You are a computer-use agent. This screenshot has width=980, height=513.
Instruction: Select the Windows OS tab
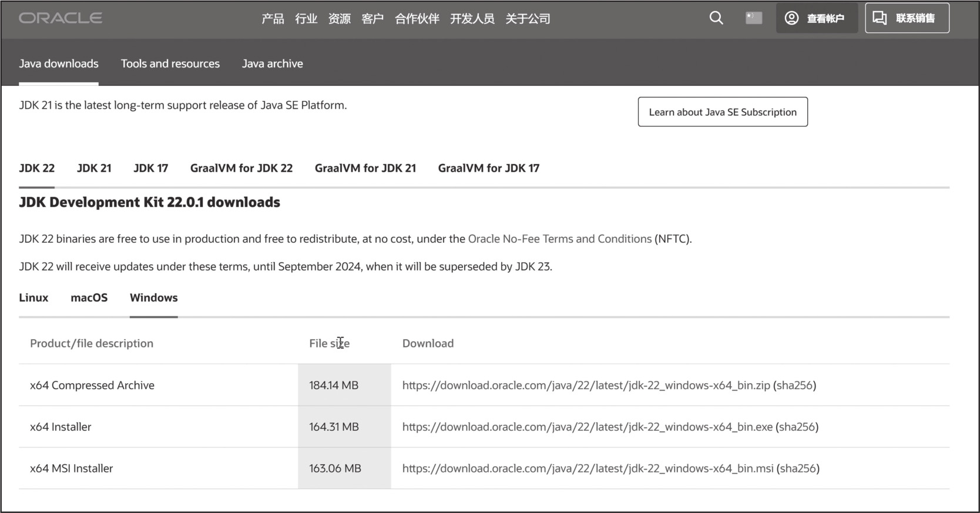point(154,297)
